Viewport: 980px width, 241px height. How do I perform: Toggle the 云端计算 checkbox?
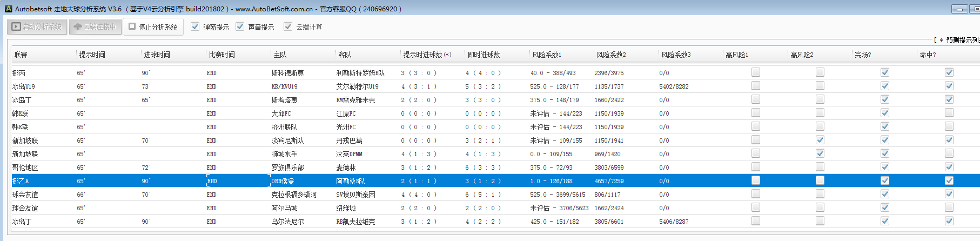click(288, 26)
